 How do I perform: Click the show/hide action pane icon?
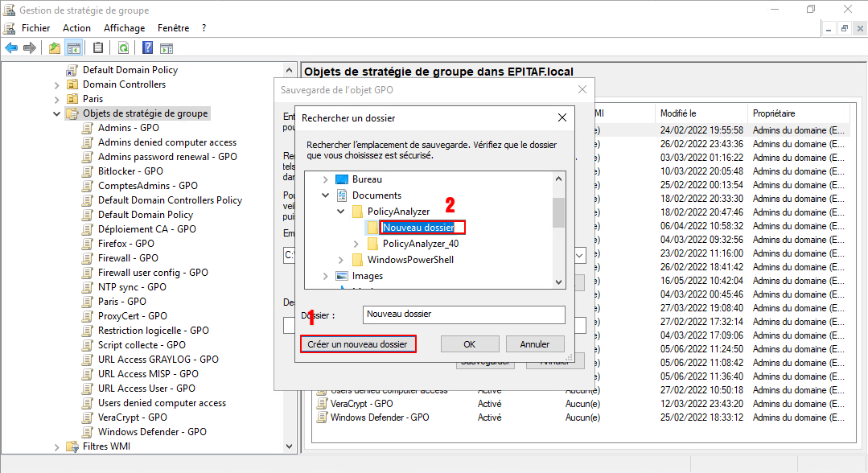[166, 48]
